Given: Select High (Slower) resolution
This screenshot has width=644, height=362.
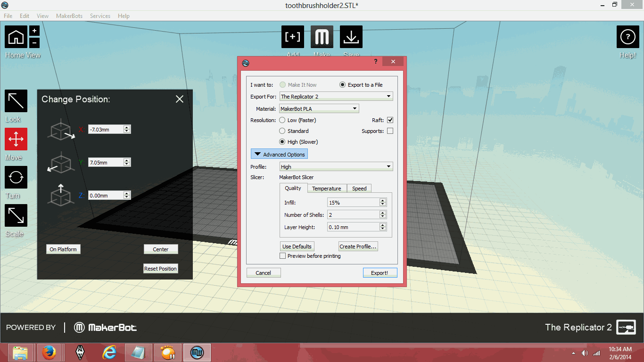Looking at the screenshot, I should (x=298, y=142).
